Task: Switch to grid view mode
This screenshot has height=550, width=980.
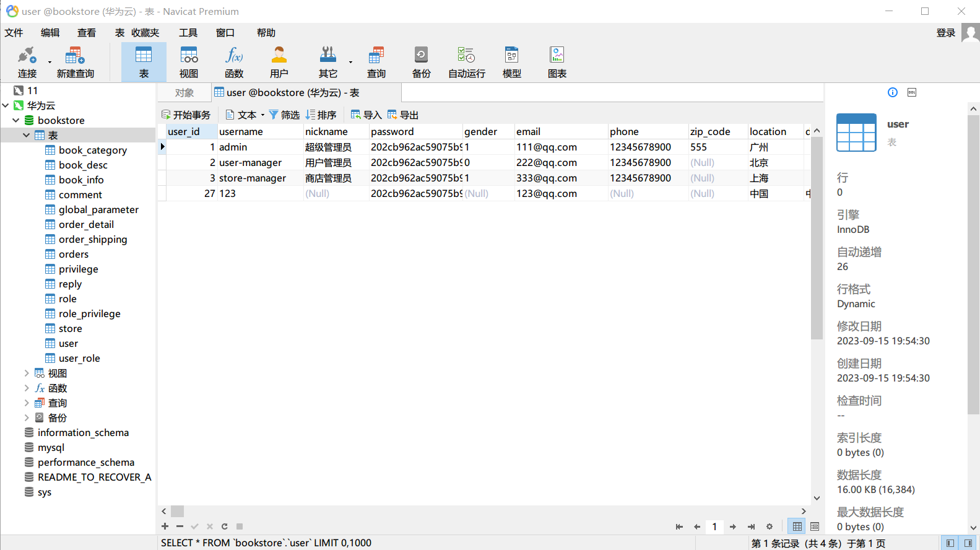Action: click(x=797, y=526)
